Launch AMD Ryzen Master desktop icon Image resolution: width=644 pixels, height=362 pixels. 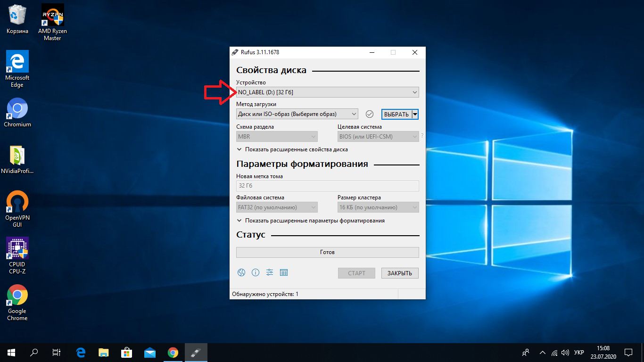click(x=52, y=23)
